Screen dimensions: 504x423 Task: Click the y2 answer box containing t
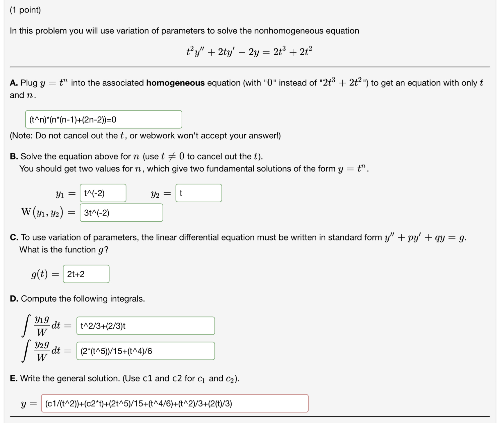pos(199,193)
